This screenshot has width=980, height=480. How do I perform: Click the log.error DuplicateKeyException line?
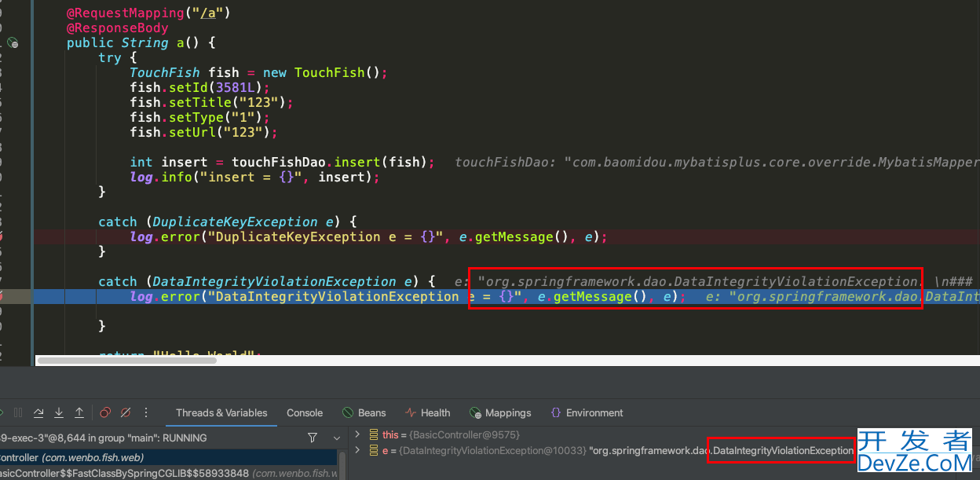coord(369,236)
